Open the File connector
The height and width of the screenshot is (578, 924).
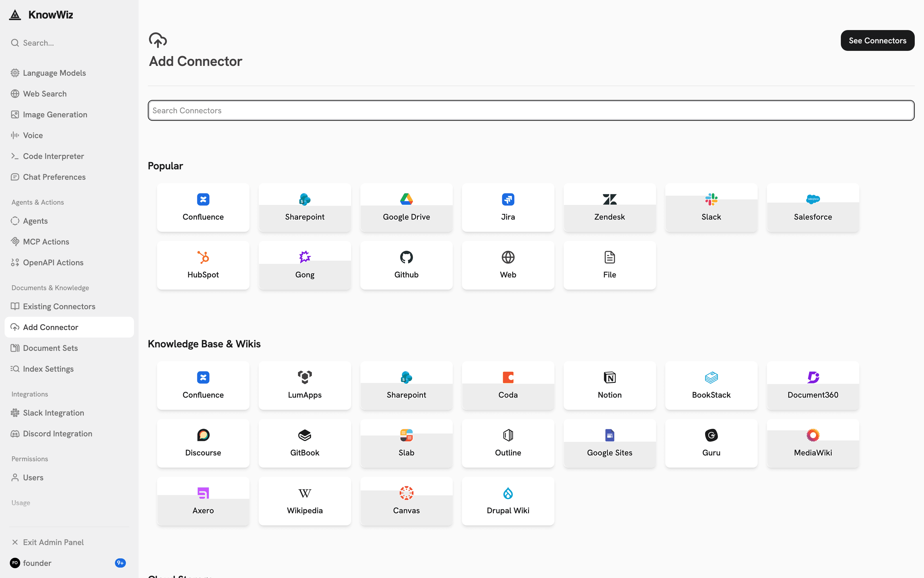pos(609,265)
